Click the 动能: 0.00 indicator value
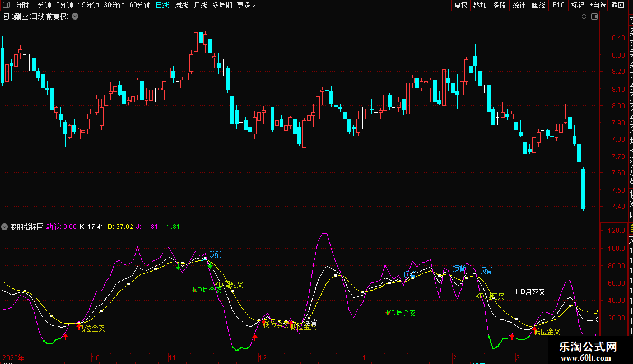Viewport: 633px width, 364px height. [x=62, y=227]
